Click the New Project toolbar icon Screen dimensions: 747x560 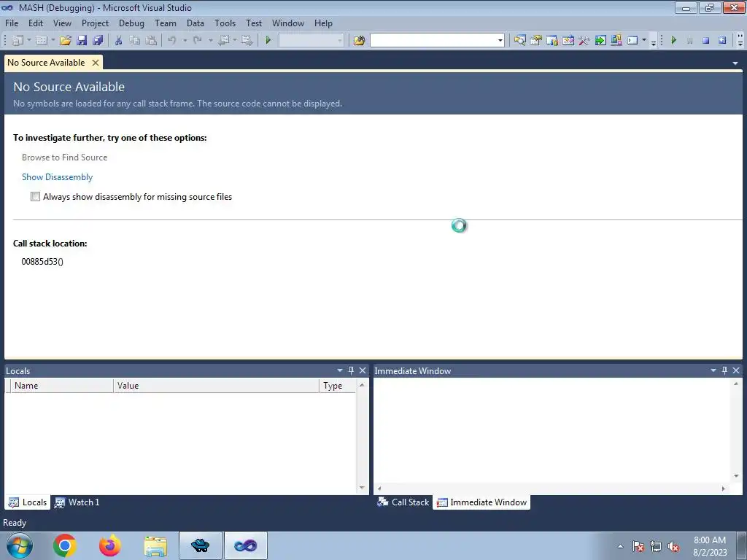(18, 41)
